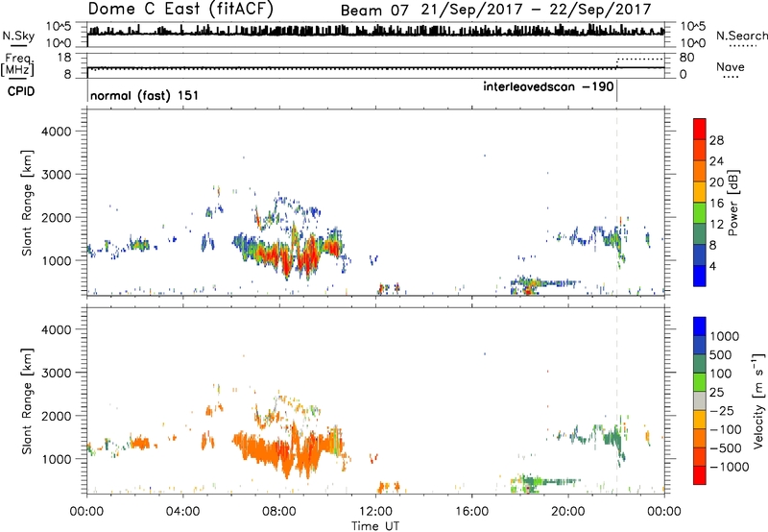Click the 'interleavedscan -190' CPID text

(x=548, y=86)
